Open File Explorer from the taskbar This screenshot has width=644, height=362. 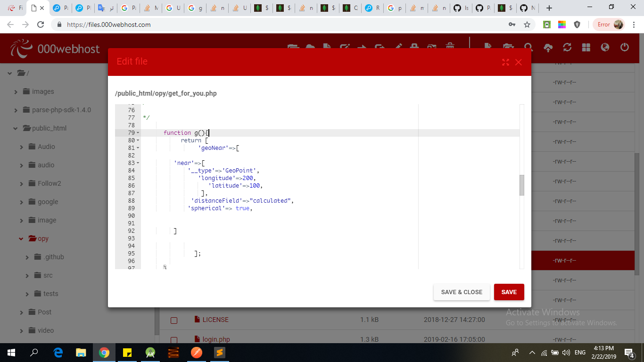point(81,353)
